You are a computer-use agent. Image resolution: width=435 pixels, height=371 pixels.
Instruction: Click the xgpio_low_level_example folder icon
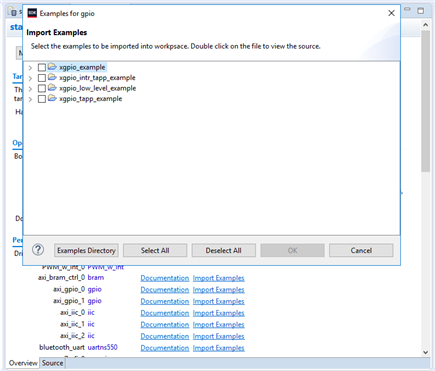point(52,88)
